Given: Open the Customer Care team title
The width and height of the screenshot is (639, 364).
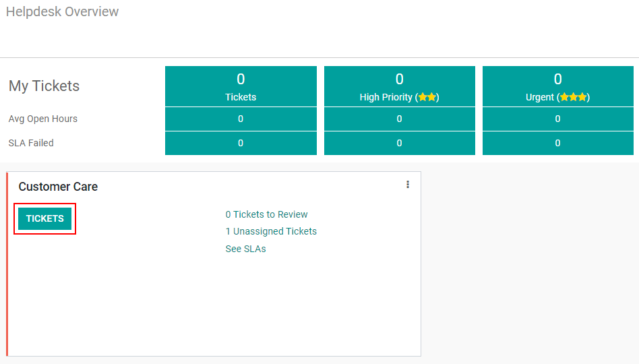Looking at the screenshot, I should (x=58, y=187).
